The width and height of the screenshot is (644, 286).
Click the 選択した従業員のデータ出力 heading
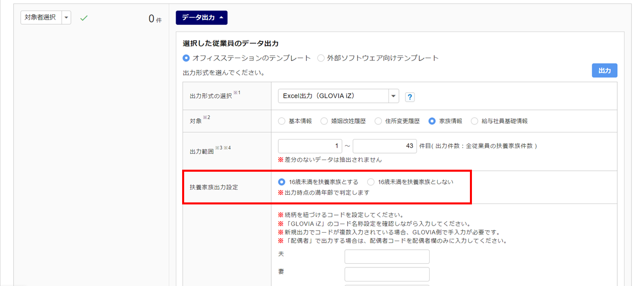click(x=230, y=43)
